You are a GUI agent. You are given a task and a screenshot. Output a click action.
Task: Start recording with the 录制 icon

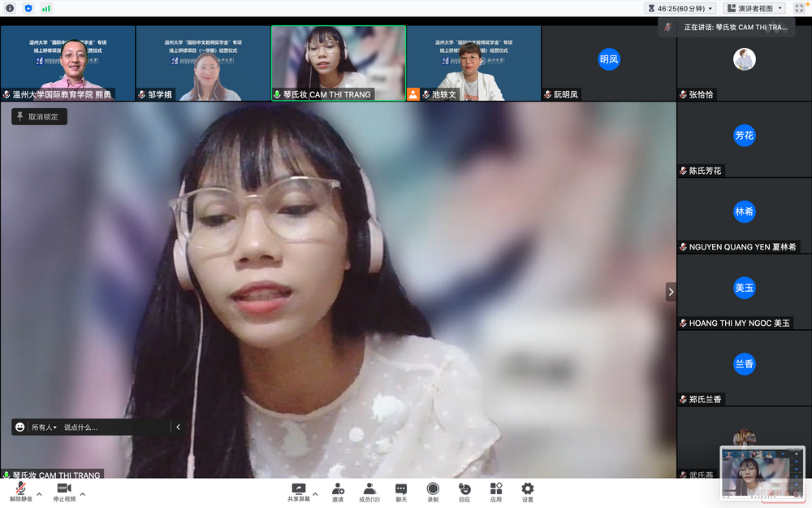(433, 488)
